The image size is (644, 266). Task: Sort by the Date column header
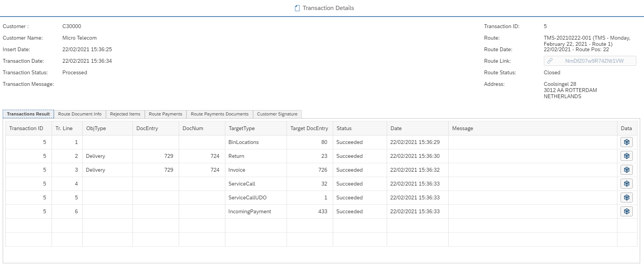[396, 128]
